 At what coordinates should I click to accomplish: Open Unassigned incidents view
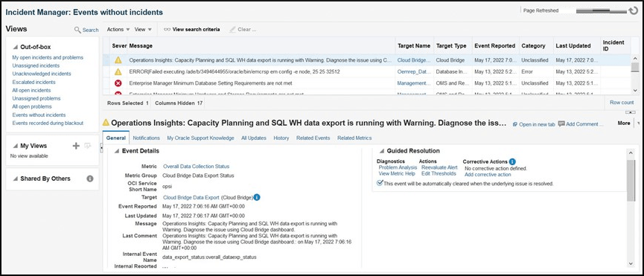(36, 65)
